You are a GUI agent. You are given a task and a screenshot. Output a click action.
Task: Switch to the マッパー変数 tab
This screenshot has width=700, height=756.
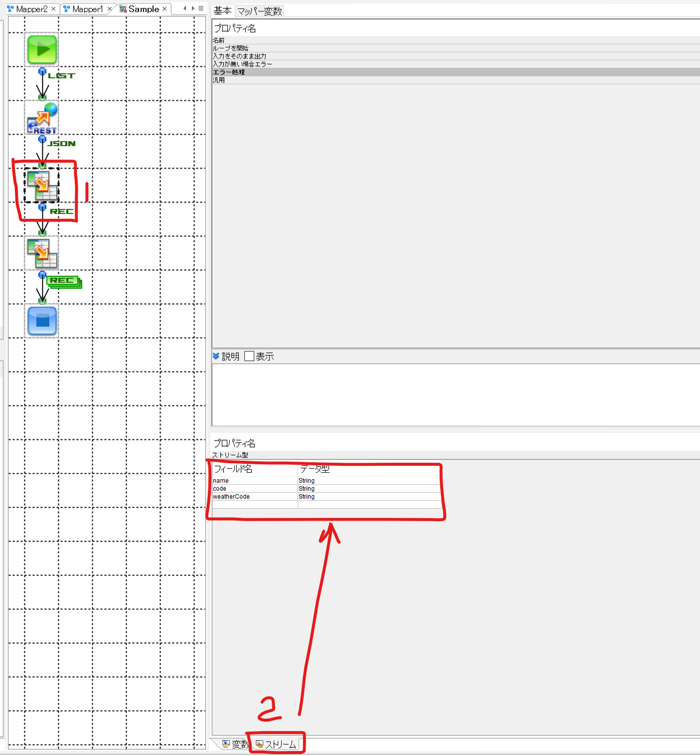coord(260,11)
